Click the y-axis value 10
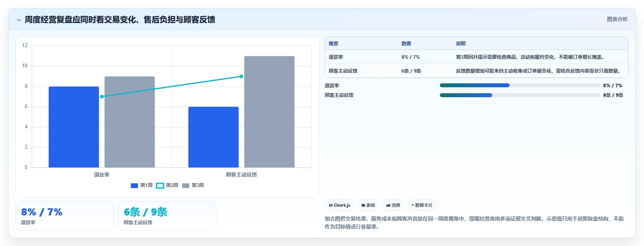 coord(25,66)
